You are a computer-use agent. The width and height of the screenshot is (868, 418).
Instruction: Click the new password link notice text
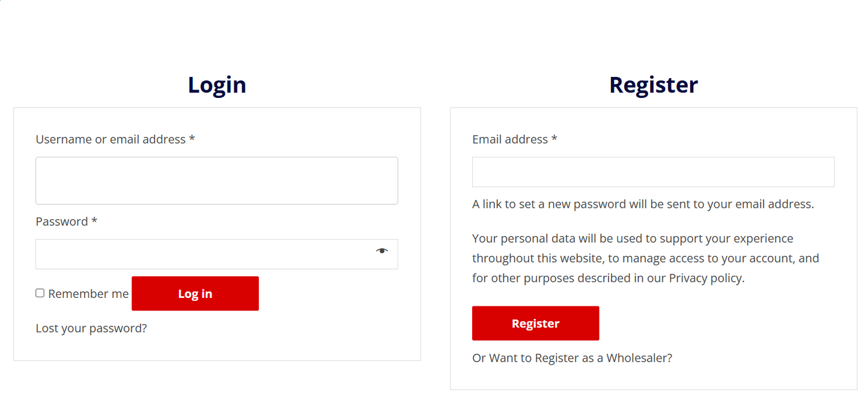(x=643, y=204)
